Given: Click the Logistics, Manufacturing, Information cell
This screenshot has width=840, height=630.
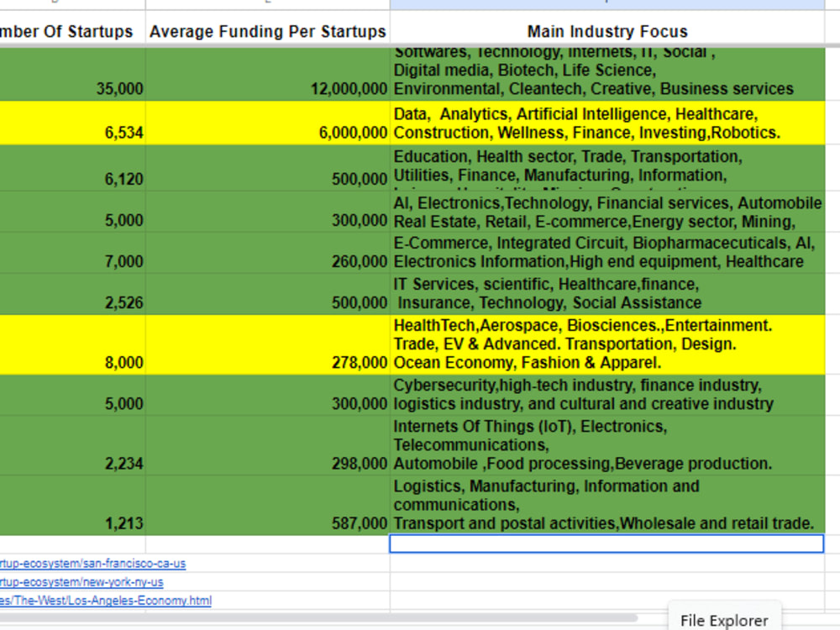Looking at the screenshot, I should (x=607, y=505).
